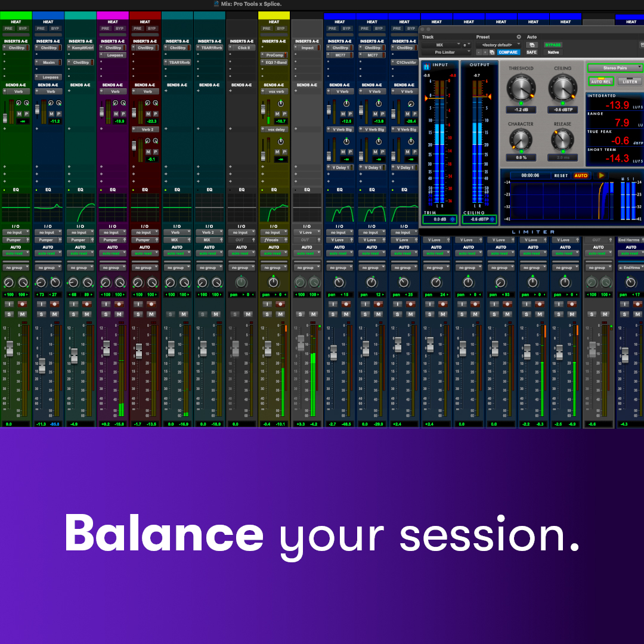644x644 pixels.
Task: Click play arrow in loudness history
Action: (x=601, y=175)
